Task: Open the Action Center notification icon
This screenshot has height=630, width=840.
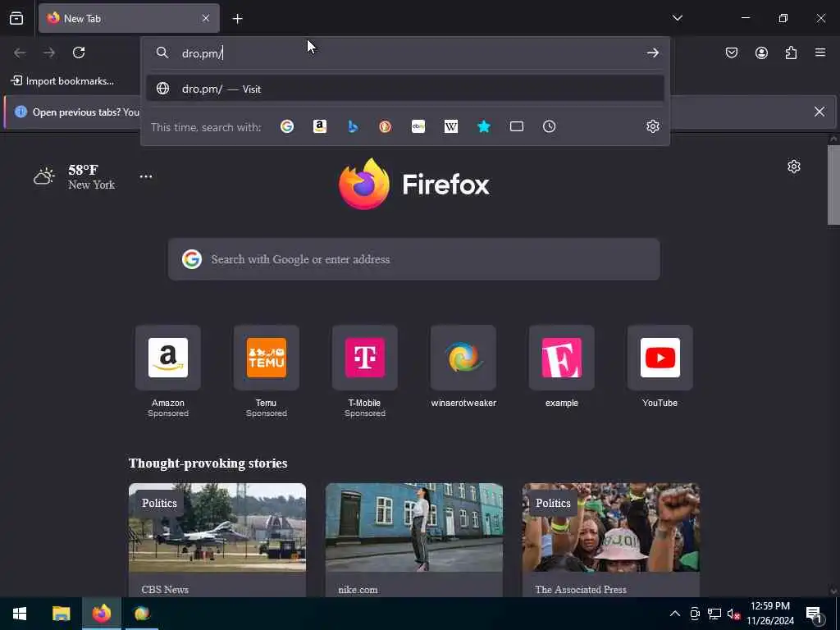Action: click(814, 614)
